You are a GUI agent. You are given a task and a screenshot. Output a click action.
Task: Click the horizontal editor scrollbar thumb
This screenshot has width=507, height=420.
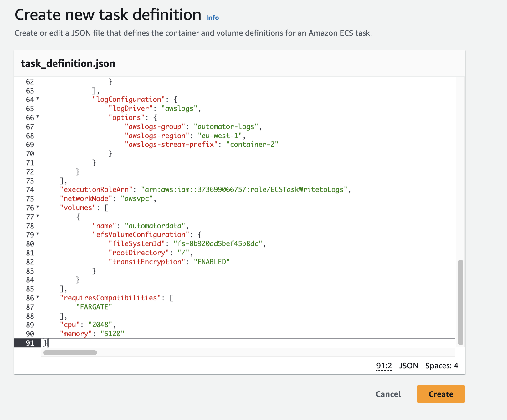tap(70, 353)
